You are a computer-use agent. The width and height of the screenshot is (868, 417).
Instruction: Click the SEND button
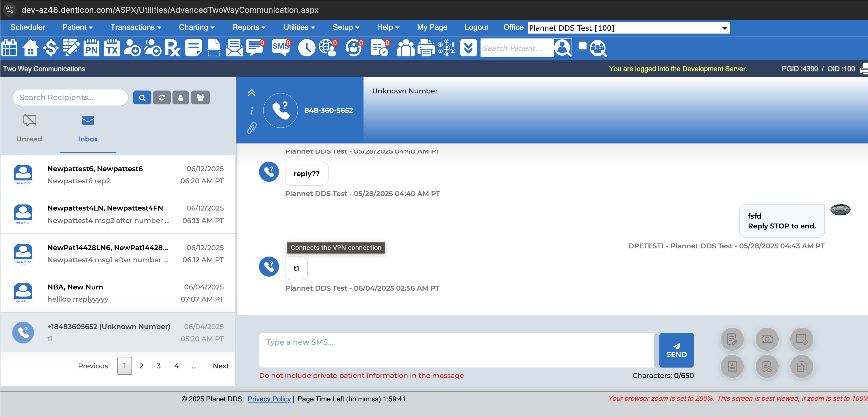point(676,350)
